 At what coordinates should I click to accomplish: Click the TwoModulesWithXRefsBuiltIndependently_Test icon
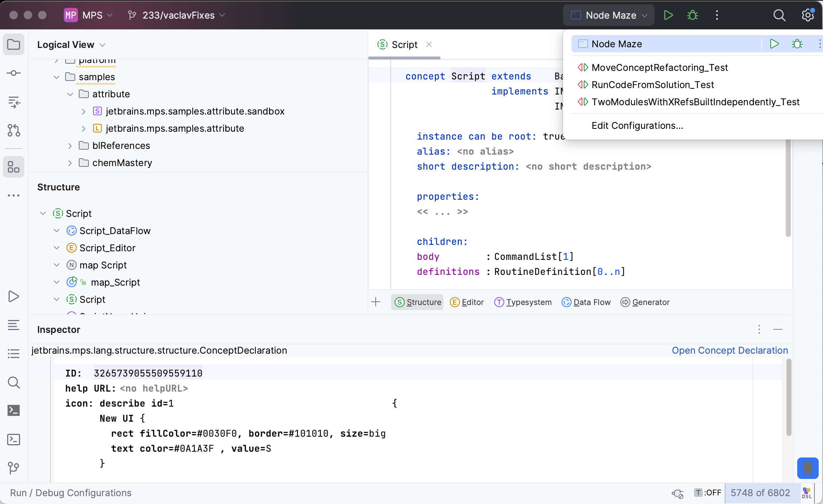582,102
